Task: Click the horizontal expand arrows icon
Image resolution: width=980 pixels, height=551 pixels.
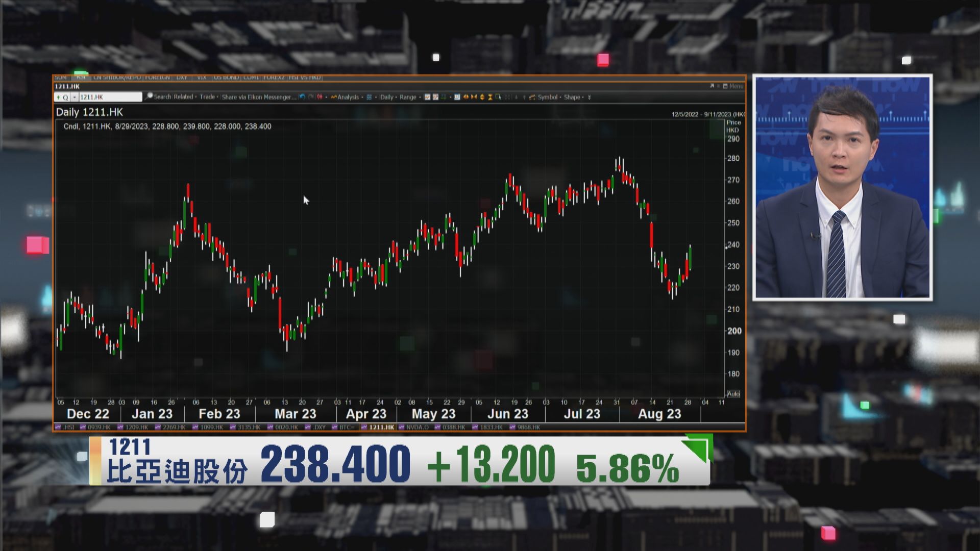Action: [465, 97]
